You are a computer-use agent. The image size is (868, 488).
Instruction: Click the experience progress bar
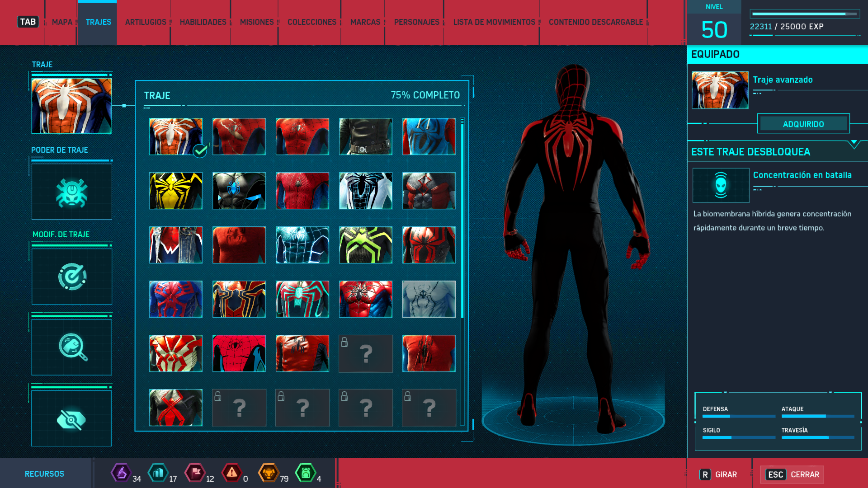tap(805, 14)
